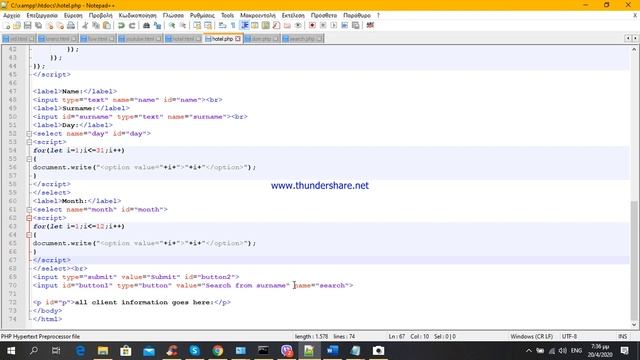This screenshot has height=360, width=640.
Task: Toggle the indent guide button
Action: point(244,25)
